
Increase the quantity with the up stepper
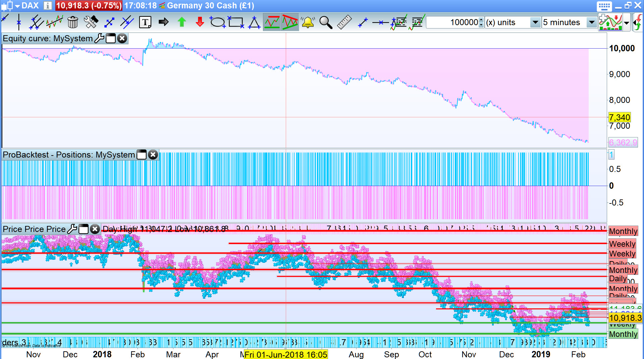(481, 20)
